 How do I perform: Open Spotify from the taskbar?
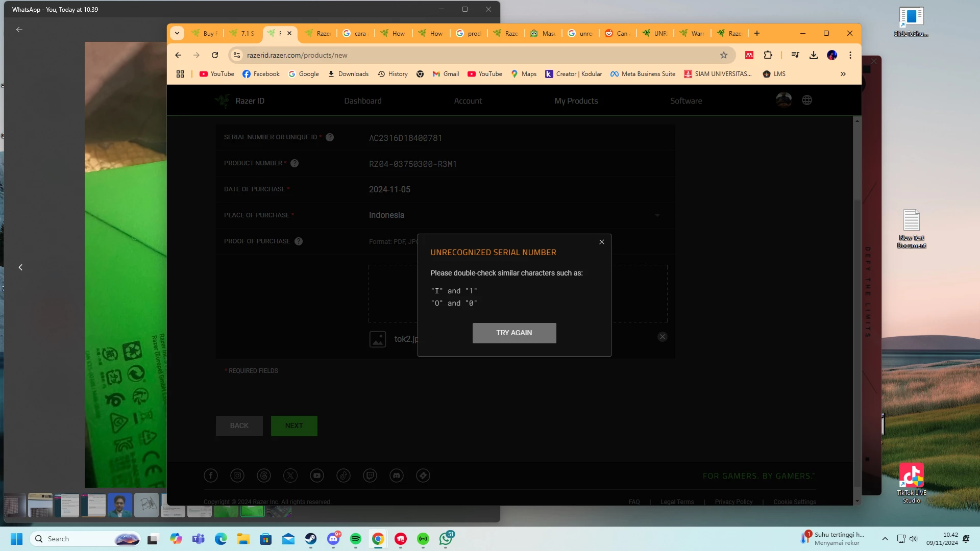tap(356, 539)
